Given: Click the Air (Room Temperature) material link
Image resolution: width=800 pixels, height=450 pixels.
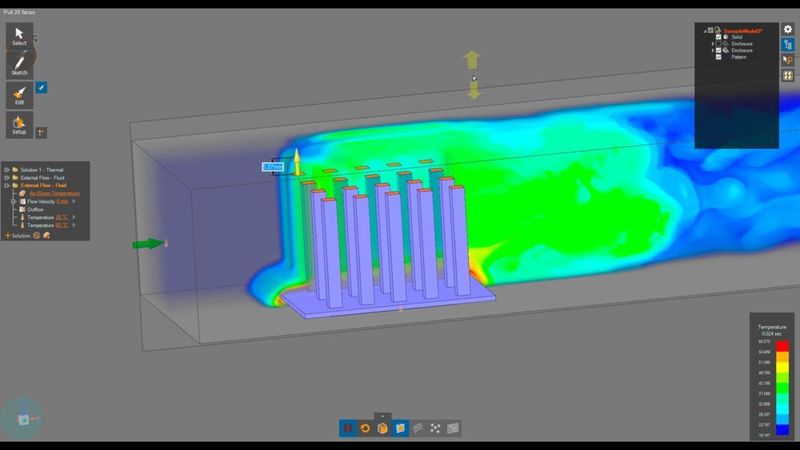Looking at the screenshot, I should [x=54, y=194].
